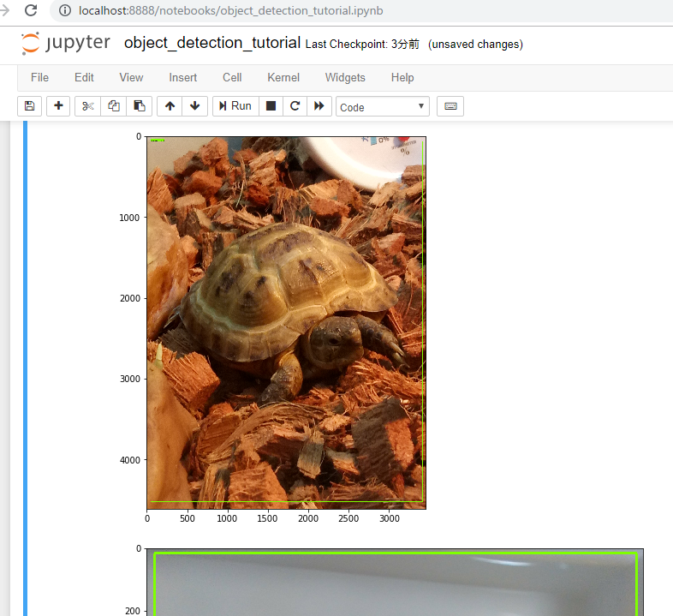
Task: Click the save and checkpoint icon
Action: pyautogui.click(x=29, y=106)
